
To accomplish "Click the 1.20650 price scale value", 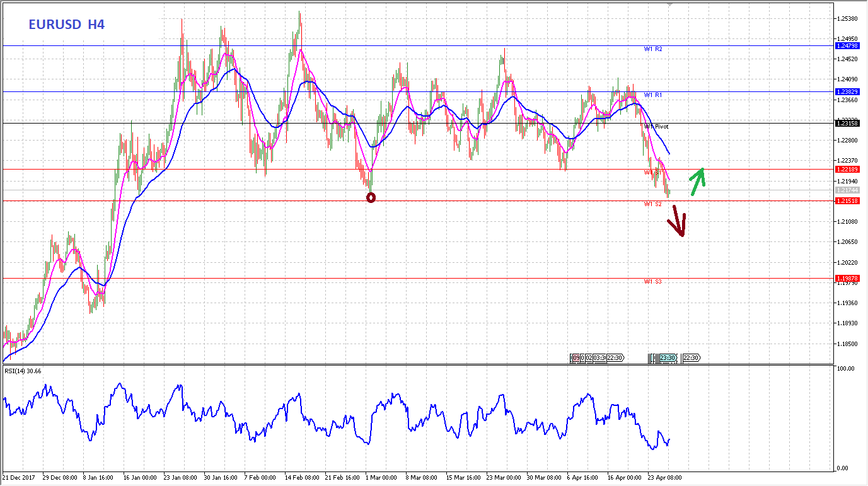I will click(x=848, y=242).
